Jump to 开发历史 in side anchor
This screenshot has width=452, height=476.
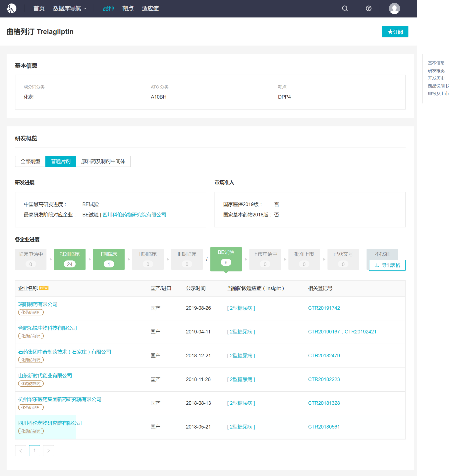[436, 78]
